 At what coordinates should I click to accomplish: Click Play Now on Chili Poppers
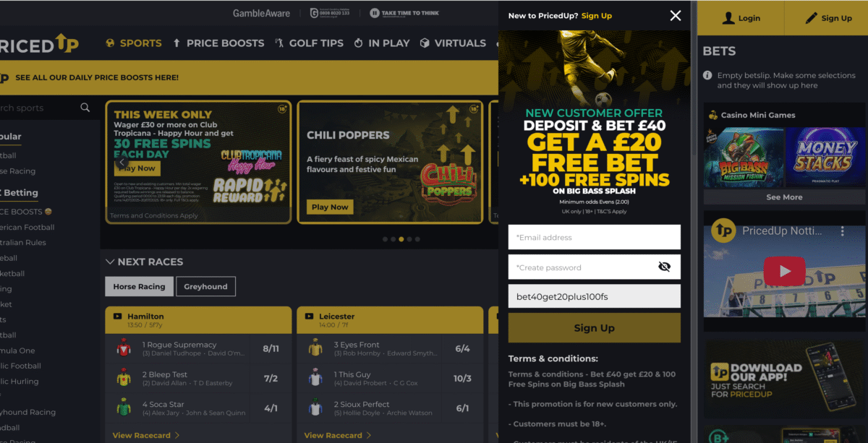330,207
